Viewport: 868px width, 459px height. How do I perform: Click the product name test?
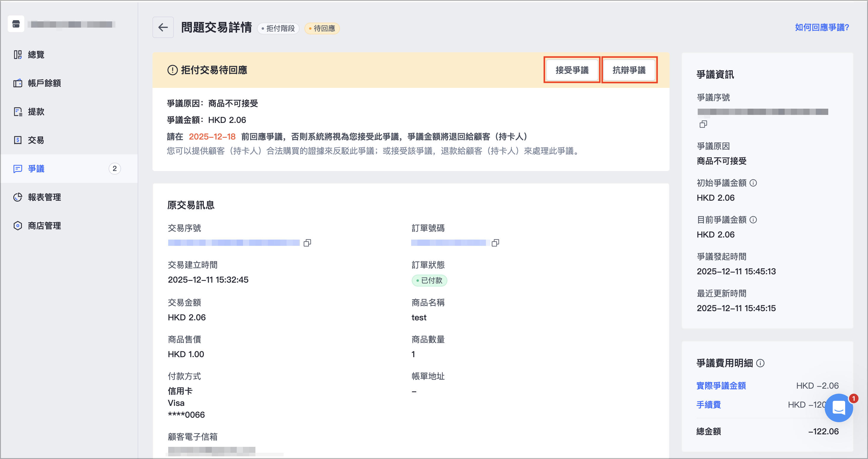[x=419, y=317]
